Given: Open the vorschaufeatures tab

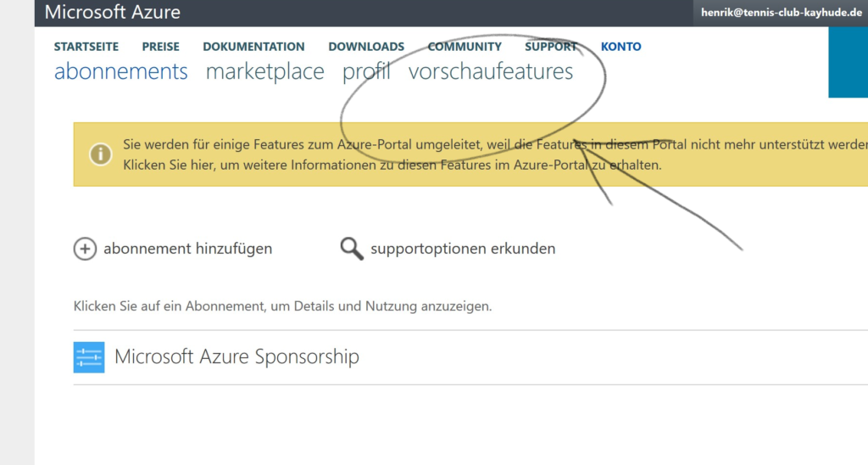Looking at the screenshot, I should tap(491, 72).
